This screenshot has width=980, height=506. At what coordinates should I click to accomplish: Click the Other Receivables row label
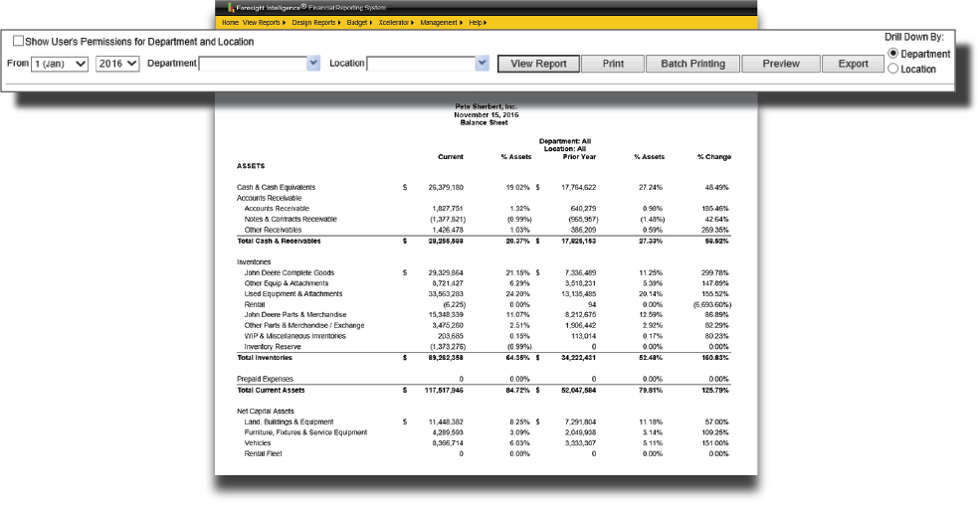pyautogui.click(x=273, y=230)
